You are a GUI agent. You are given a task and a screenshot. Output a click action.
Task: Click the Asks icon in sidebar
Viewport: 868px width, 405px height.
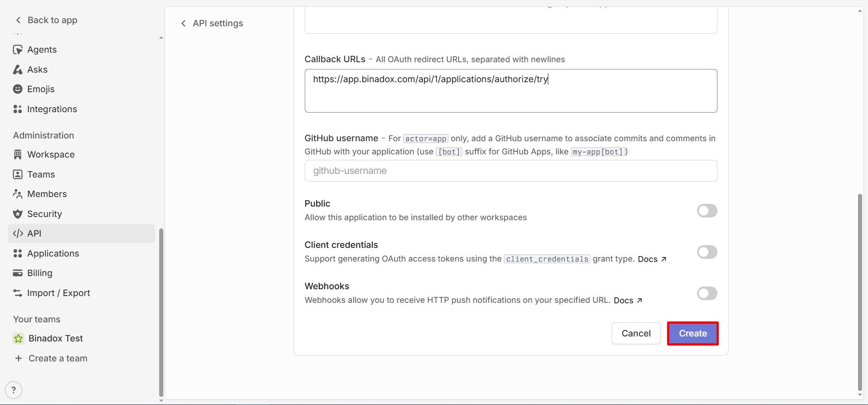(18, 69)
